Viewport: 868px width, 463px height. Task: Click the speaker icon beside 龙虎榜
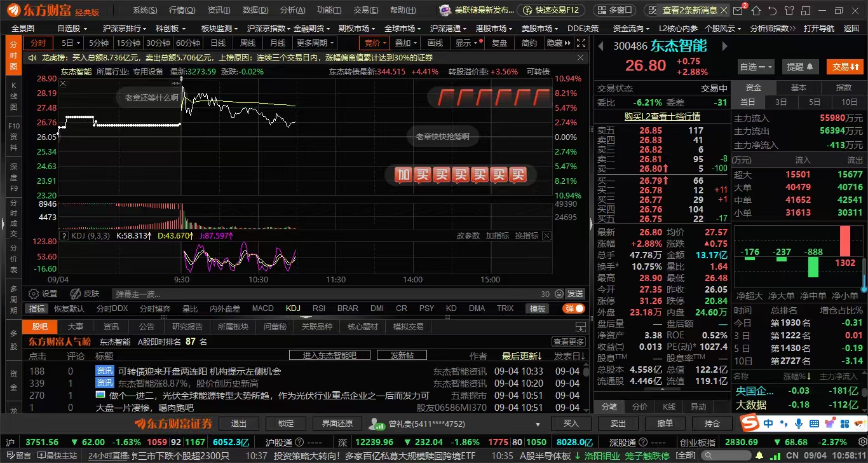click(32, 57)
